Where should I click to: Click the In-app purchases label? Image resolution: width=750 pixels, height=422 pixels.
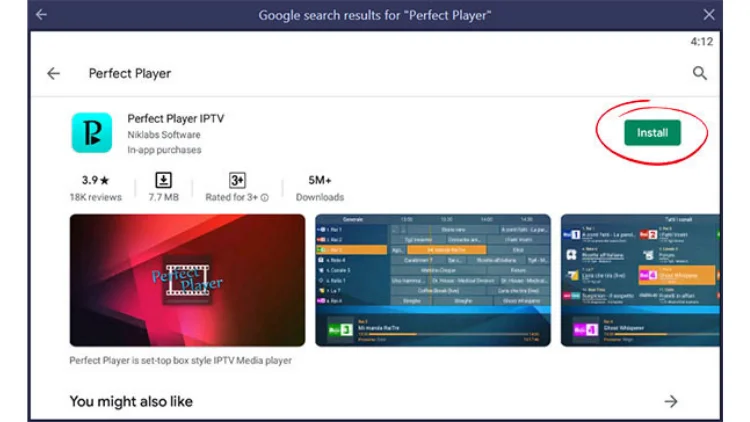point(164,150)
